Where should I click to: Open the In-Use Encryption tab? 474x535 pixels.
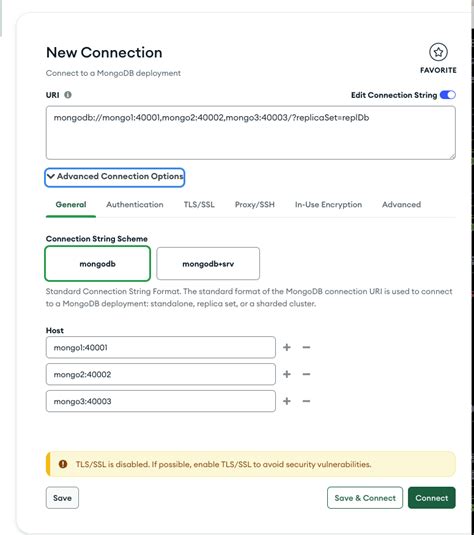tap(328, 205)
